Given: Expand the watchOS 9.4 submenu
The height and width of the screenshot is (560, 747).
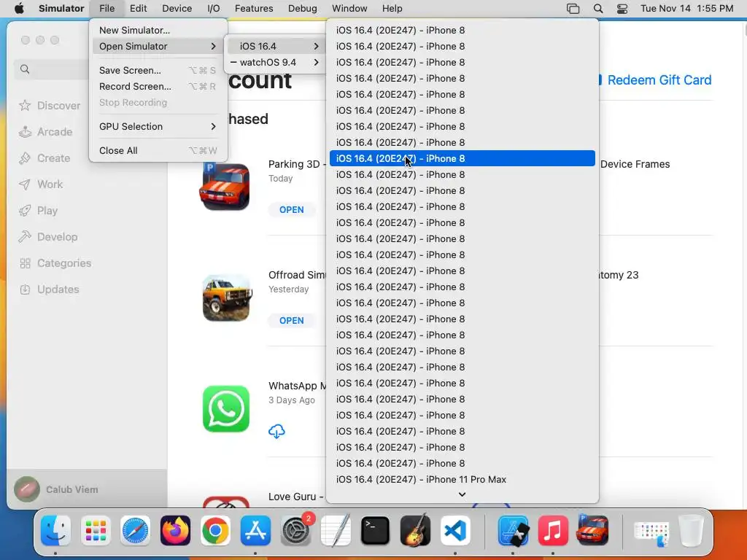Looking at the screenshot, I should (x=276, y=62).
